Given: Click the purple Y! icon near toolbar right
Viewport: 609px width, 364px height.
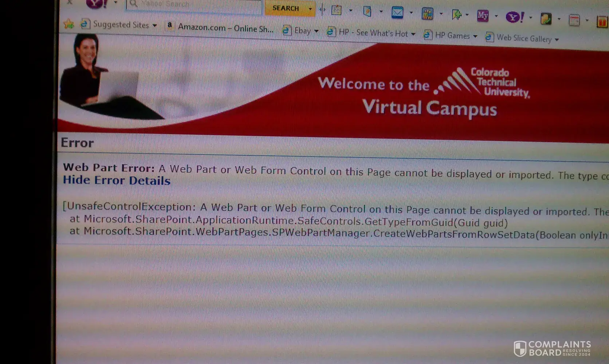Looking at the screenshot, I should pyautogui.click(x=515, y=17).
